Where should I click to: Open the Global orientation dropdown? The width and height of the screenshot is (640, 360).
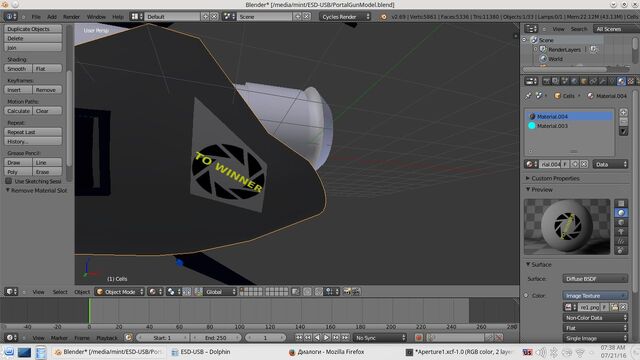click(x=220, y=292)
